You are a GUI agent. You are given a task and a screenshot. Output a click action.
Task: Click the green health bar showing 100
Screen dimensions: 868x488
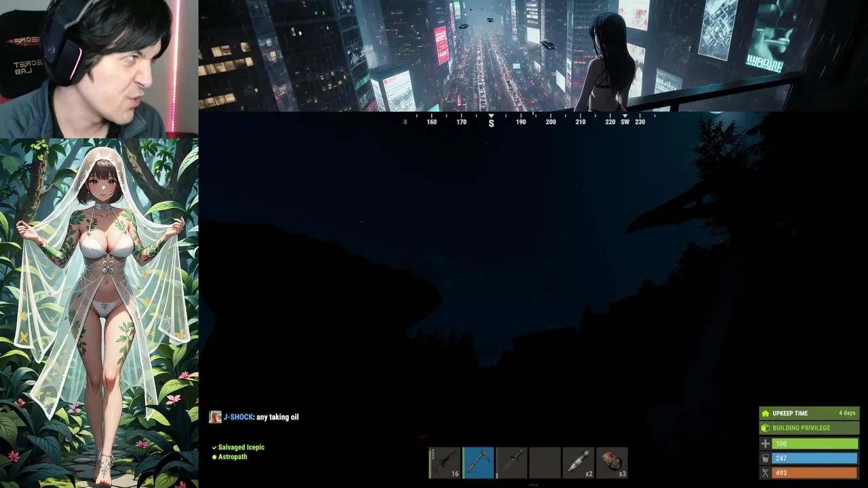click(x=815, y=444)
